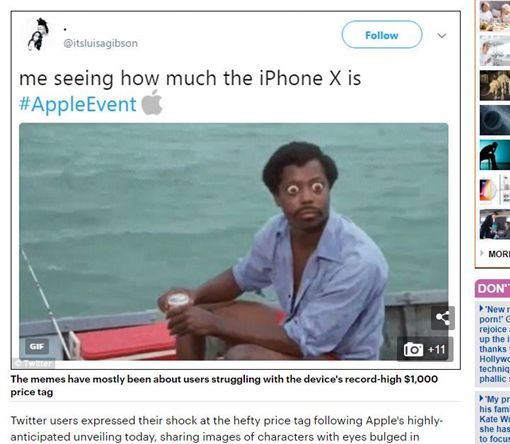Screen dimensions: 510x444
Task: Open the top sidebar thumbnail of people eating
Action: [x=495, y=16]
